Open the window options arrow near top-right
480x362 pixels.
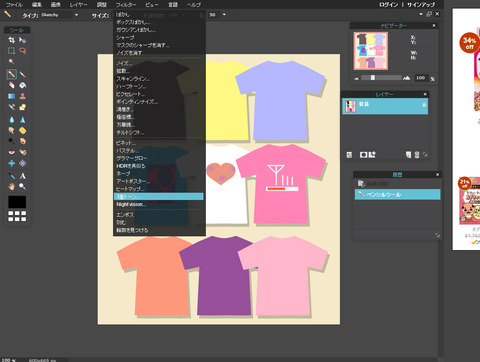tap(421, 14)
